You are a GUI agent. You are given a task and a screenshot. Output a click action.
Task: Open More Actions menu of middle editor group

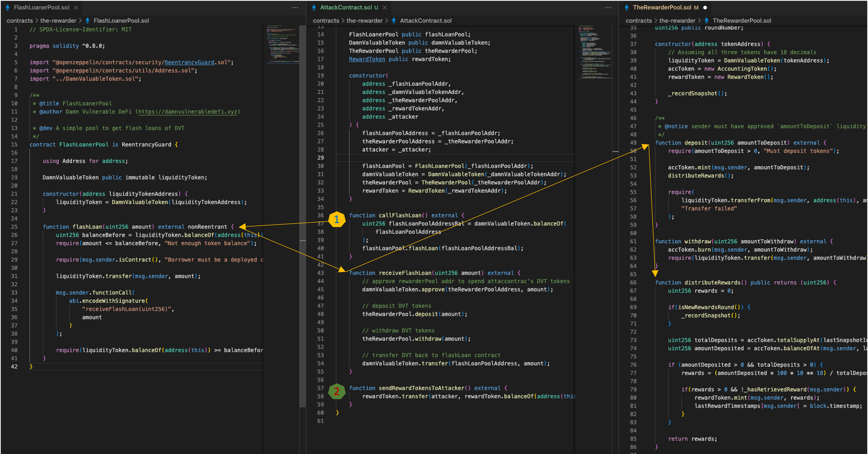tap(608, 7)
